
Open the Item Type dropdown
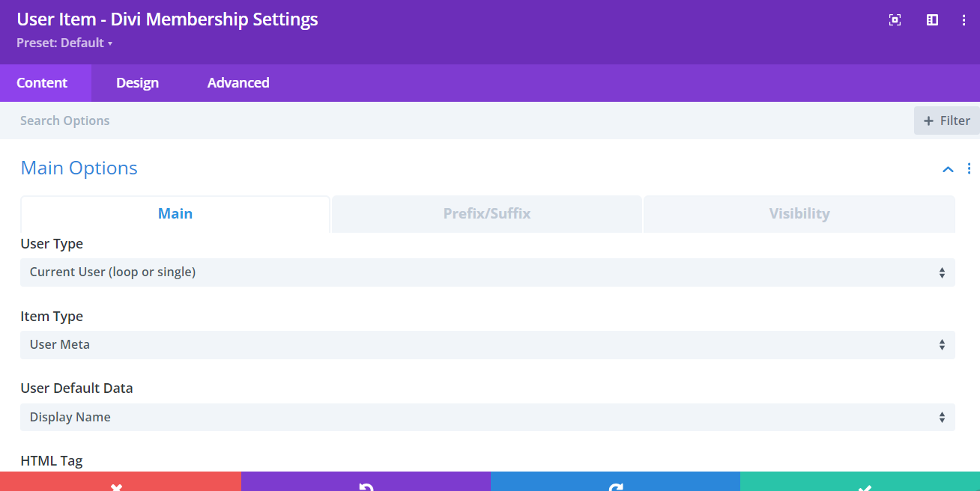tap(487, 345)
